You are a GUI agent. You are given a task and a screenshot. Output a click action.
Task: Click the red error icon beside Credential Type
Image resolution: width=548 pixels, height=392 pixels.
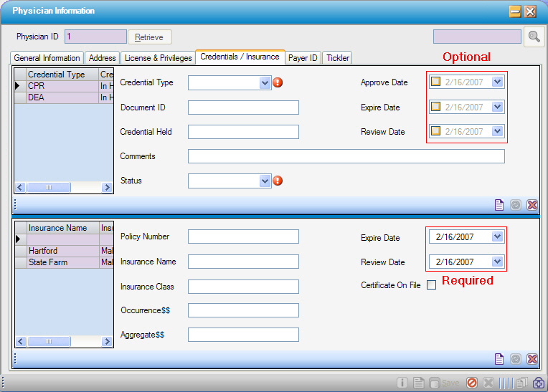pos(278,82)
